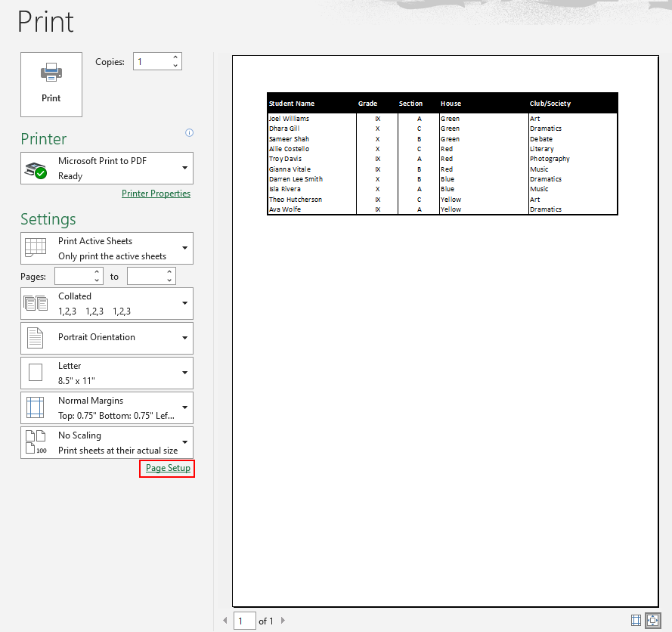This screenshot has width=672, height=632.
Task: Click the next page preview arrow
Action: point(283,620)
